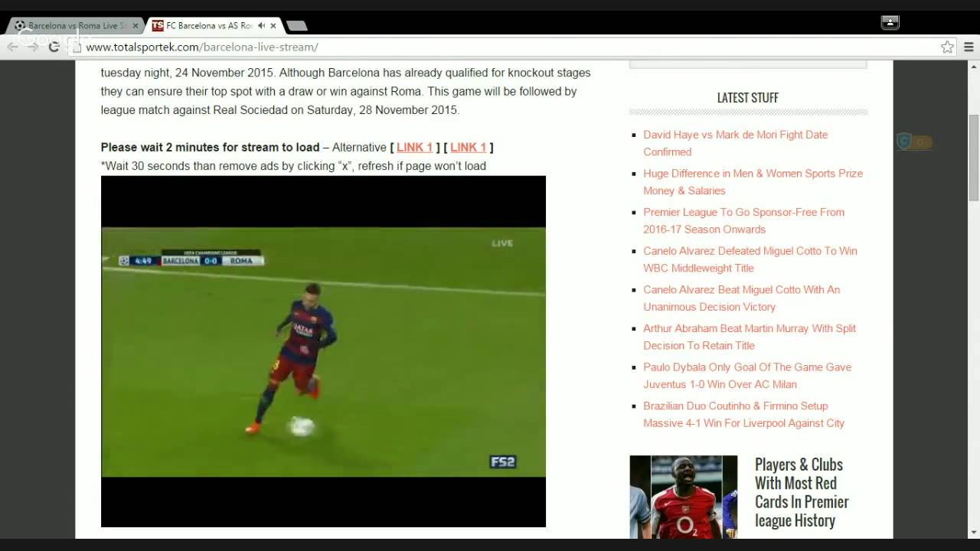This screenshot has height=551, width=980.
Task: Click the 'LATEST STUFF' sidebar heading
Action: [x=747, y=98]
